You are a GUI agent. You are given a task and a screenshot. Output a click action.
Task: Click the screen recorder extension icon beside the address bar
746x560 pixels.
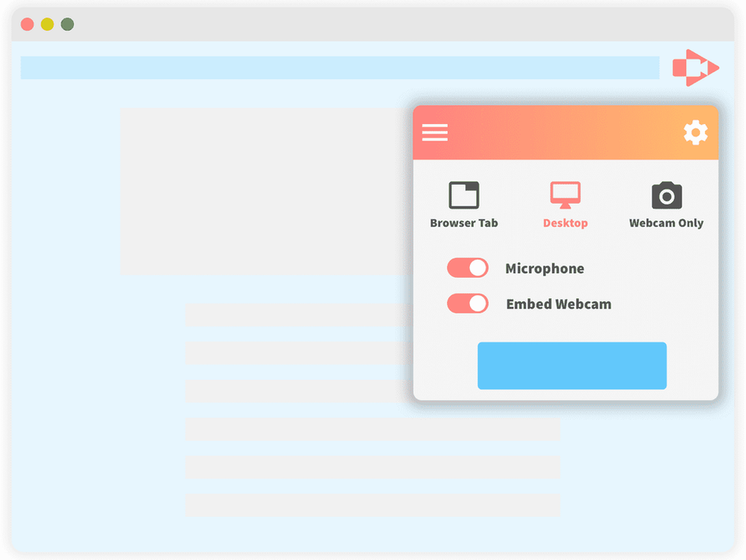[x=694, y=68]
